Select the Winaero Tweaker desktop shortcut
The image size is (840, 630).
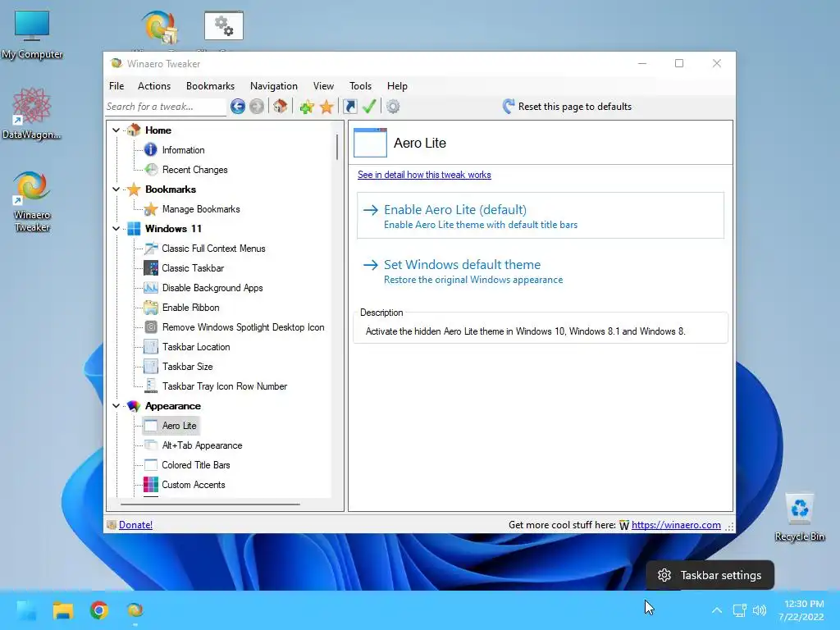click(x=32, y=202)
